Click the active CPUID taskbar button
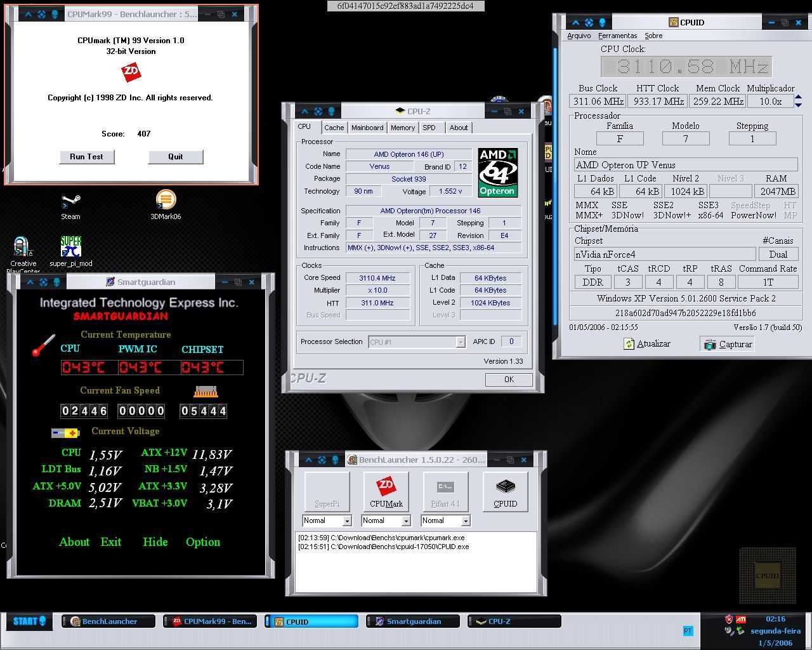 coord(311,621)
